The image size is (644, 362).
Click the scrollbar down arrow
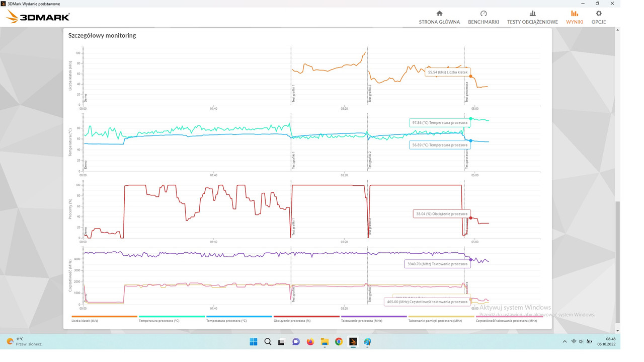click(x=617, y=331)
